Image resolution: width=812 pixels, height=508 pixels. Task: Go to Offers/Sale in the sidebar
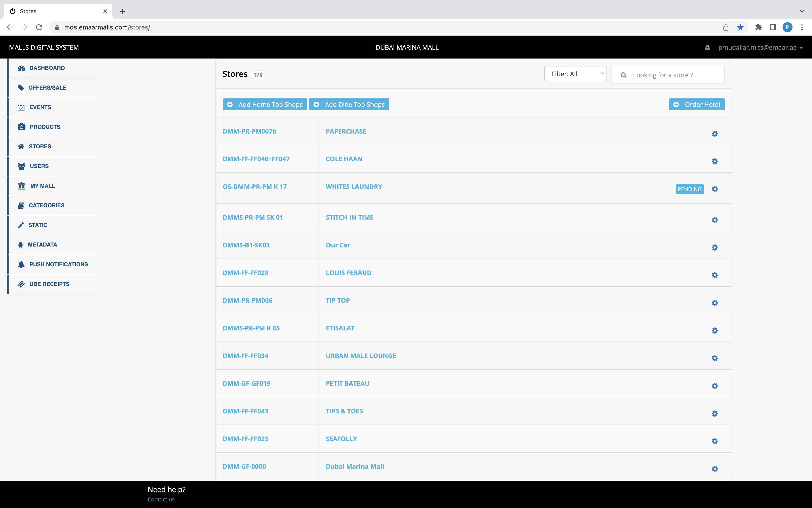point(47,88)
